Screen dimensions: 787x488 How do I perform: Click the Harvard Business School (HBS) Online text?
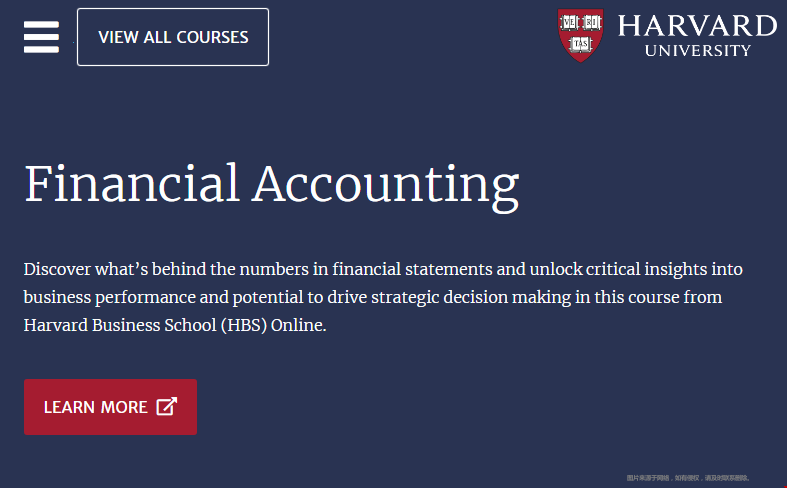click(x=175, y=325)
